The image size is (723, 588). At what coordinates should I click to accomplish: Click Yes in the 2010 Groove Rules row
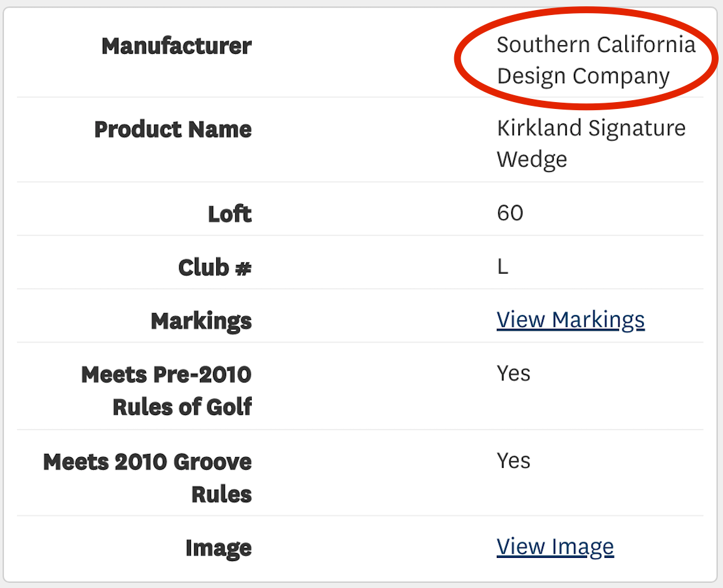pyautogui.click(x=514, y=461)
